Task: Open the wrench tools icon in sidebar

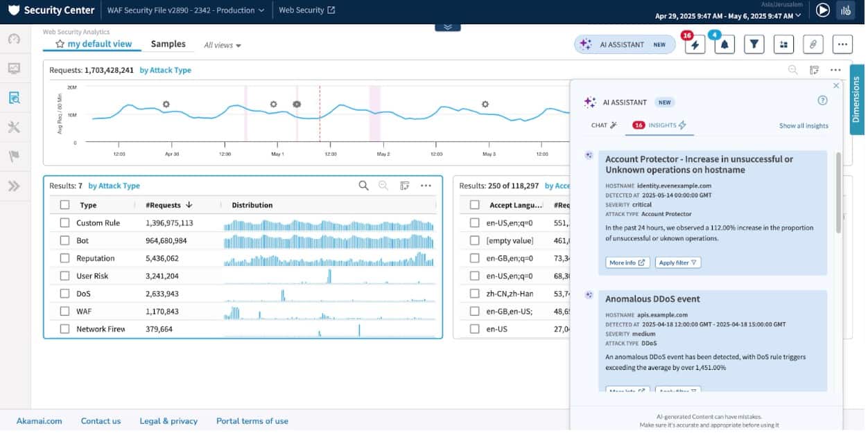Action: 14,127
